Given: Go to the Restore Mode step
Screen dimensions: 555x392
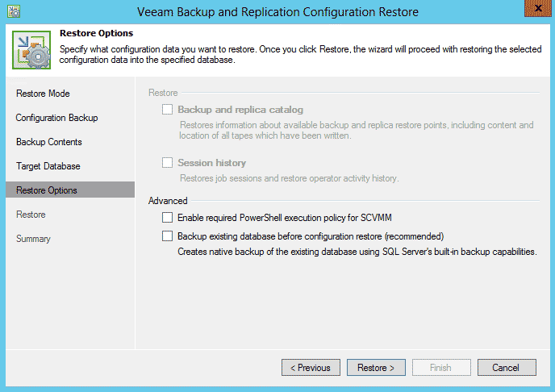Looking at the screenshot, I should click(43, 94).
